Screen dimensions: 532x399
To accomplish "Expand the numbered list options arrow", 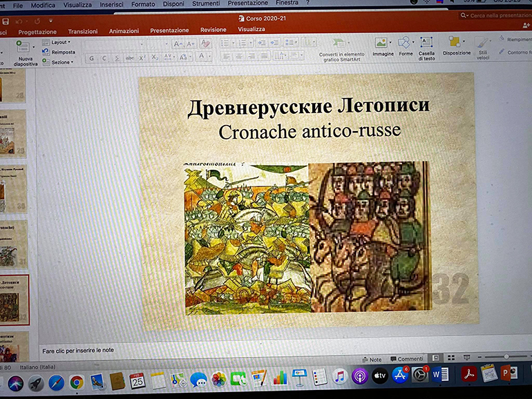I will coord(251,43).
